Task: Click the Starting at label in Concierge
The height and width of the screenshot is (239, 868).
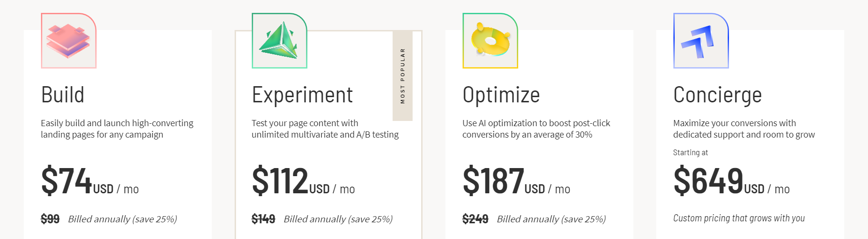Action: coord(690,152)
